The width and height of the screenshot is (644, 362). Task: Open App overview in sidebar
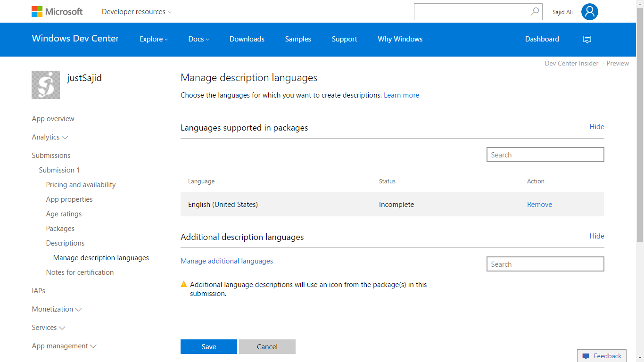click(x=53, y=119)
